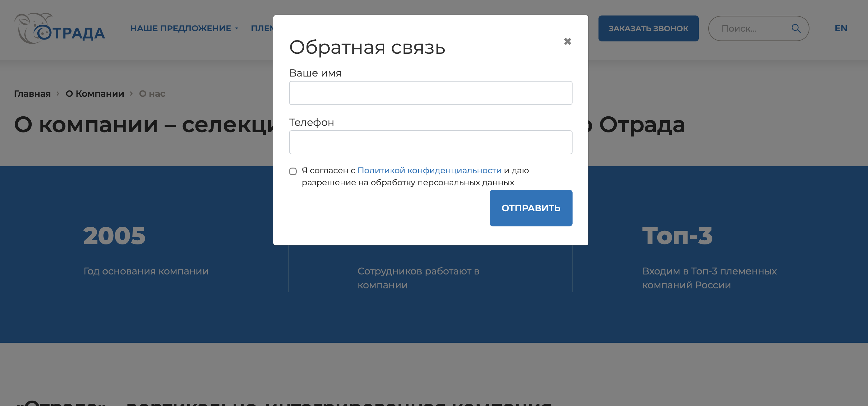Image resolution: width=868 pixels, height=406 pixels.
Task: Open the Политикой конфиденциальности link
Action: pos(429,170)
